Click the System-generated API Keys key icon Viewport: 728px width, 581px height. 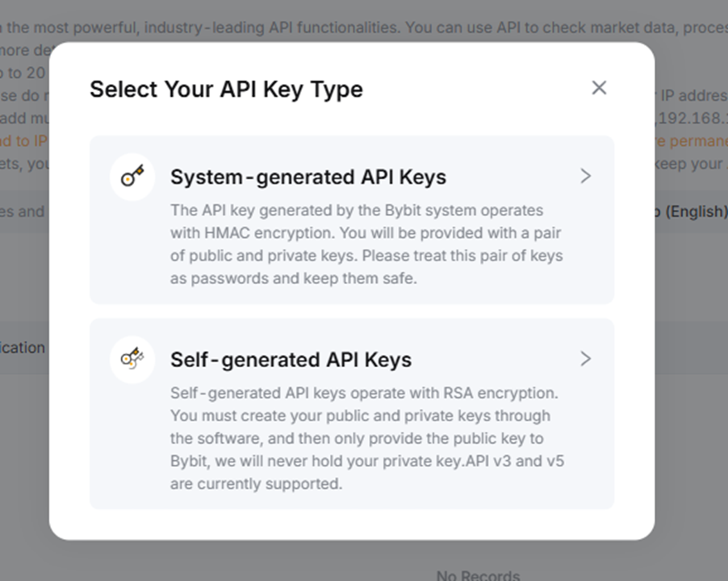132,177
